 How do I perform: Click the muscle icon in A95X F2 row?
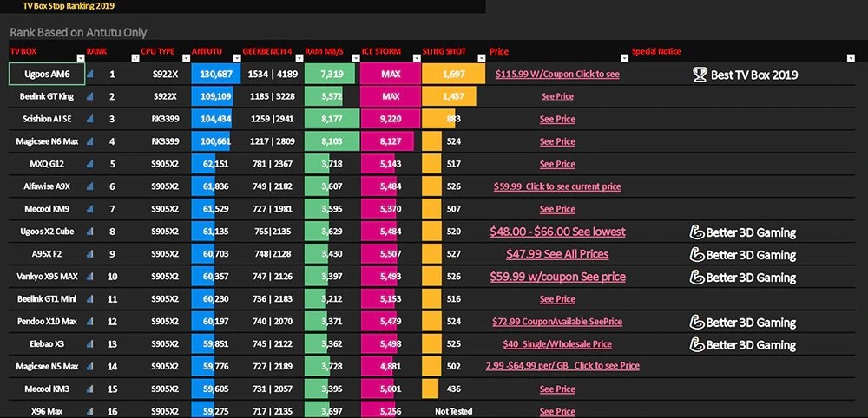pos(697,255)
